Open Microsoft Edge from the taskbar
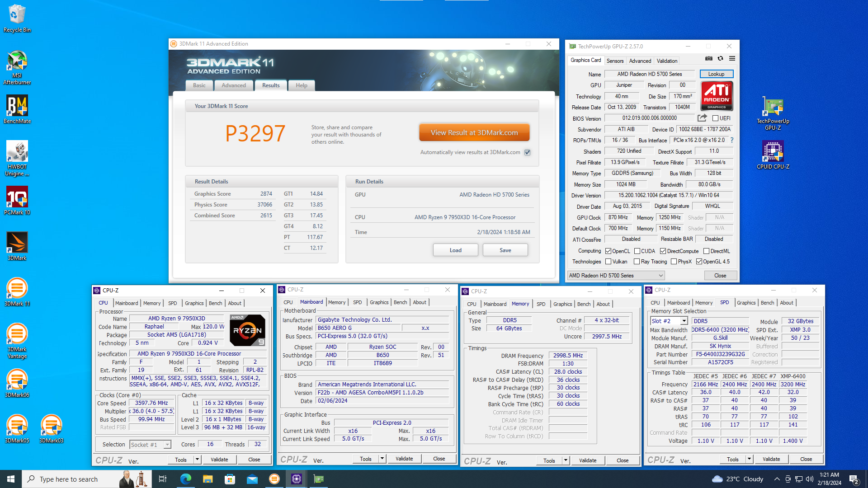Screen dimensions: 868x488 click(185, 479)
